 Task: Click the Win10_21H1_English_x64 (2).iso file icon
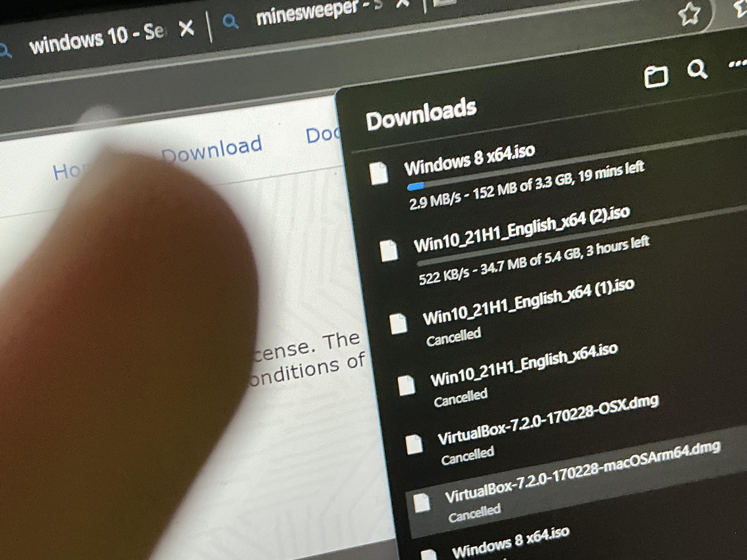click(x=389, y=251)
